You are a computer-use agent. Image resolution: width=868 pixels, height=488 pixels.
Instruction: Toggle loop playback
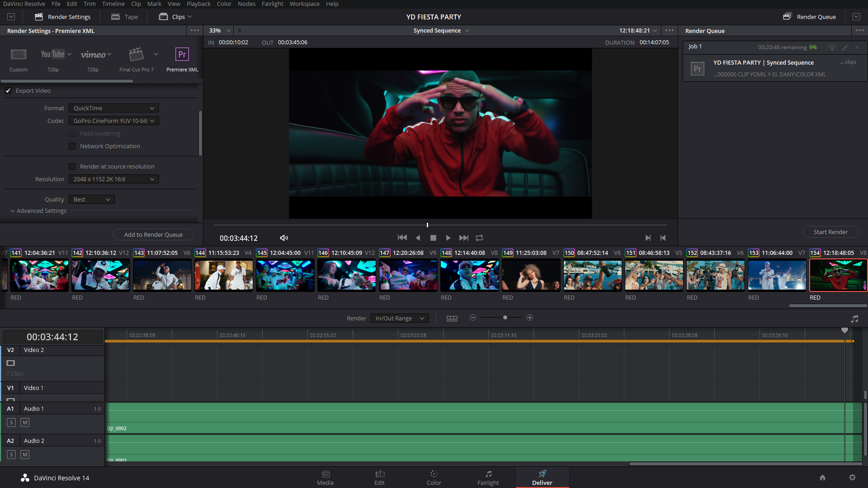click(480, 238)
